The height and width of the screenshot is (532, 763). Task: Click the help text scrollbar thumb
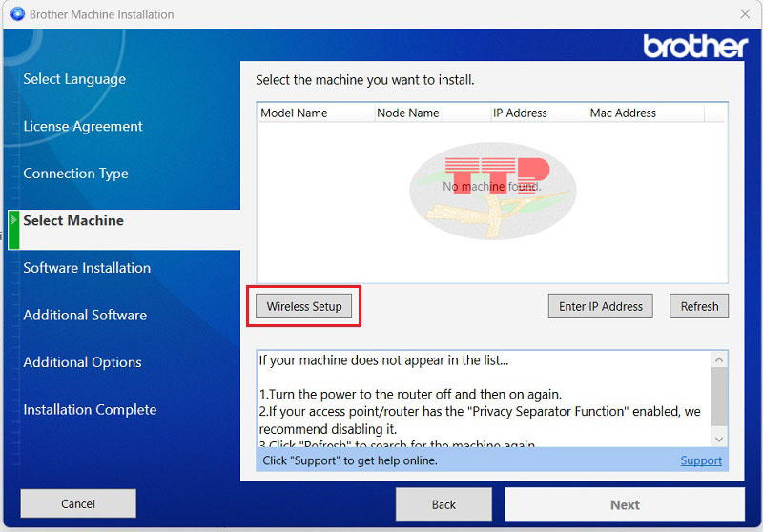719,397
